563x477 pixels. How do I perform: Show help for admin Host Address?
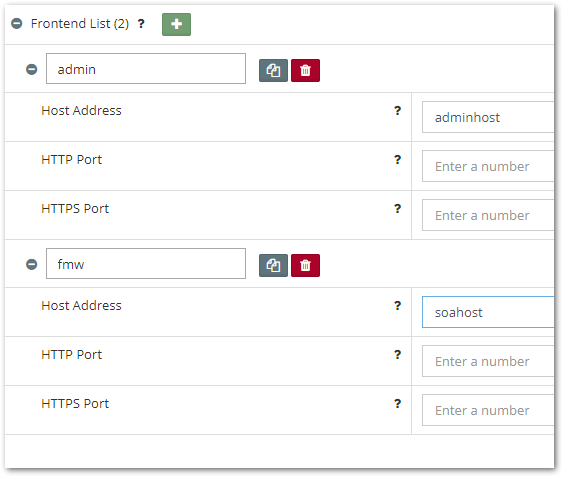(x=397, y=111)
